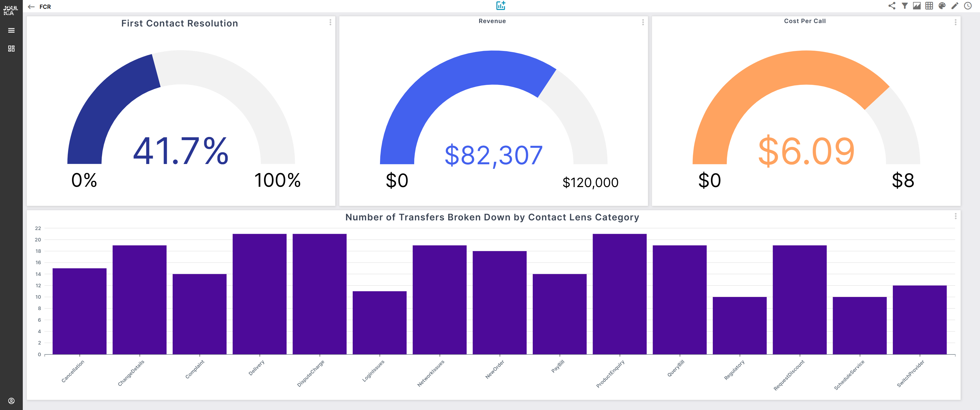Click the ProductEnquiry bar
This screenshot has width=980, height=410.
(x=620, y=294)
